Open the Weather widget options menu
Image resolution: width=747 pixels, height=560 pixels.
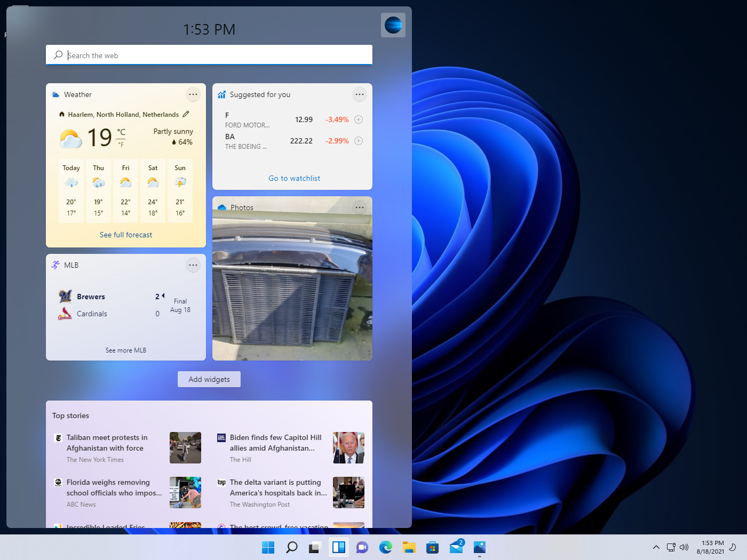(x=193, y=94)
